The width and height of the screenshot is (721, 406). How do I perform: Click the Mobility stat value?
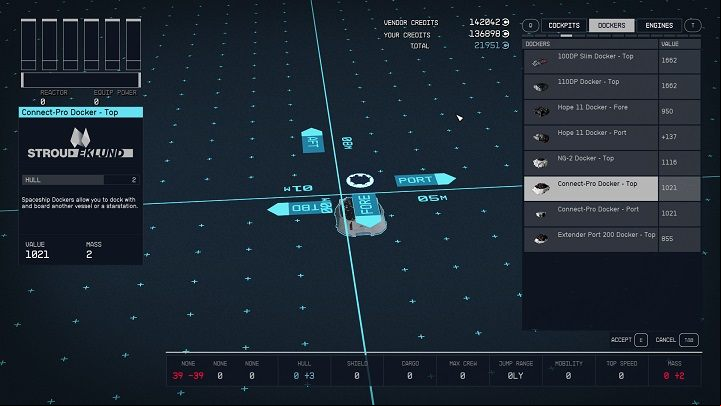(568, 376)
